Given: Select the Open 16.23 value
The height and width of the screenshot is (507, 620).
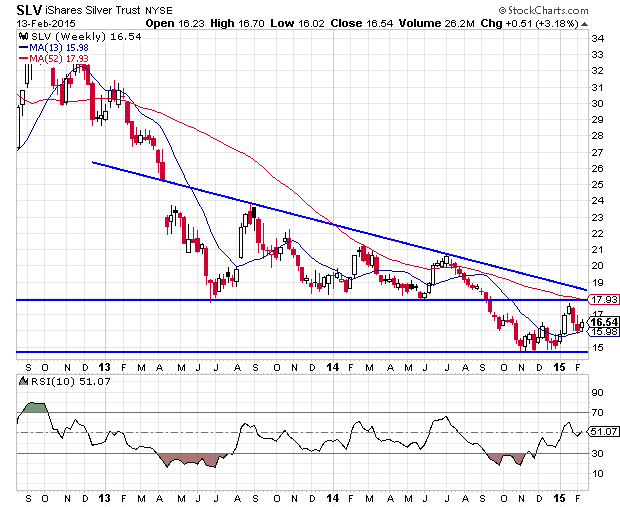Looking at the screenshot, I should [x=175, y=23].
